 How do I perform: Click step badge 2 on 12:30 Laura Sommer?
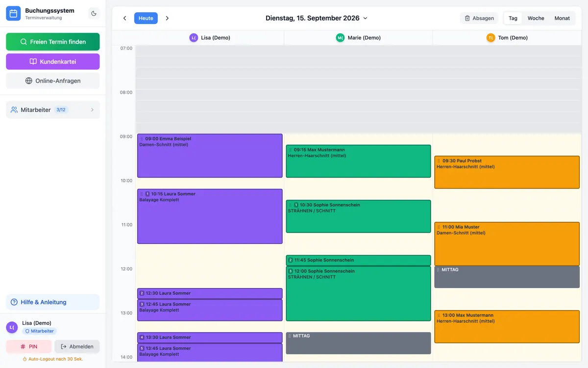point(142,293)
